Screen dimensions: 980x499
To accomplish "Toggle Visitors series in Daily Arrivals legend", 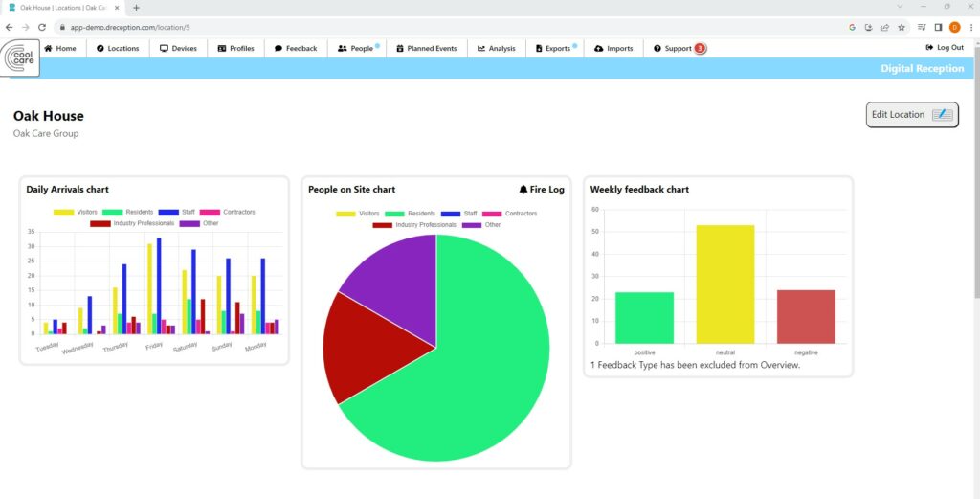I will pyautogui.click(x=63, y=212).
